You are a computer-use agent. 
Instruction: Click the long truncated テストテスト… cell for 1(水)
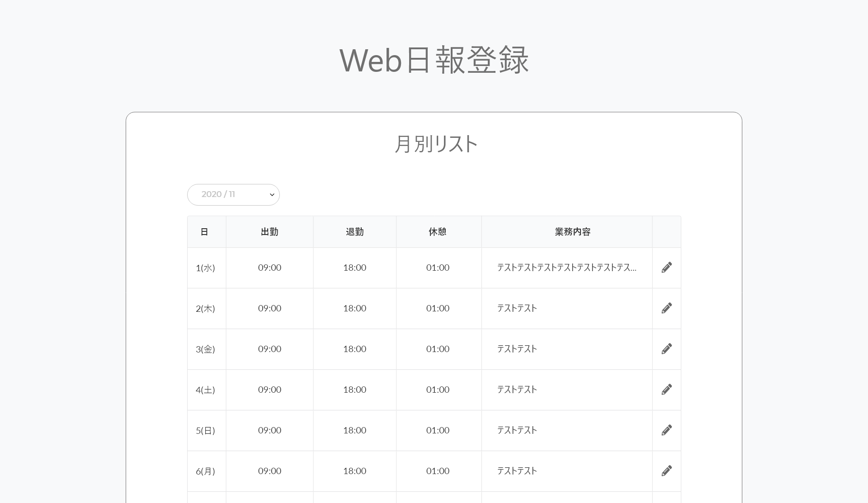tap(567, 268)
